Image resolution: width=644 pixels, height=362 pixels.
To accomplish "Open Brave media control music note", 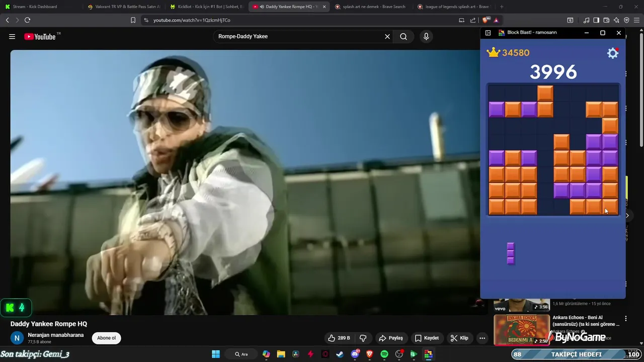I will pyautogui.click(x=586, y=20).
